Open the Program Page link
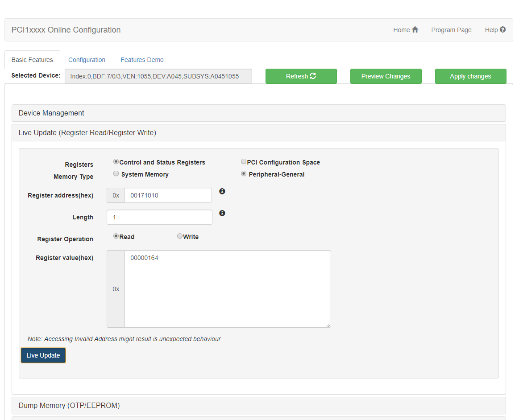Image resolution: width=519 pixels, height=420 pixels. pos(451,30)
